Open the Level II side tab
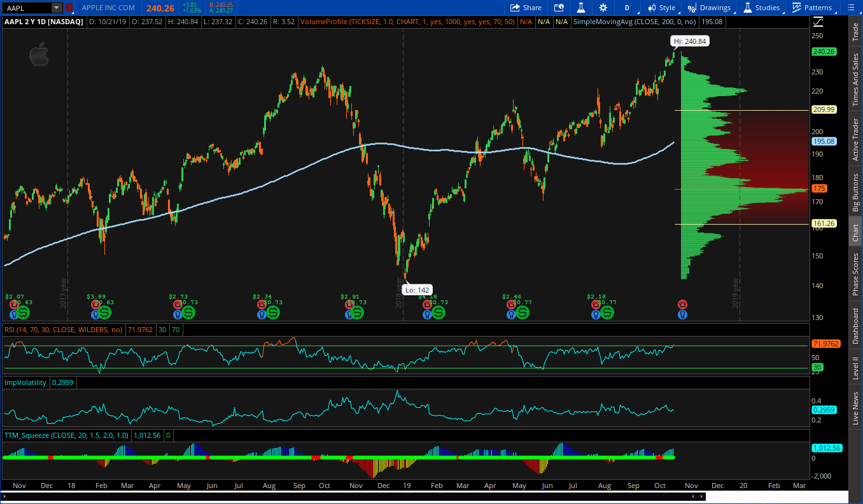Image resolution: width=863 pixels, height=504 pixels. click(x=855, y=368)
